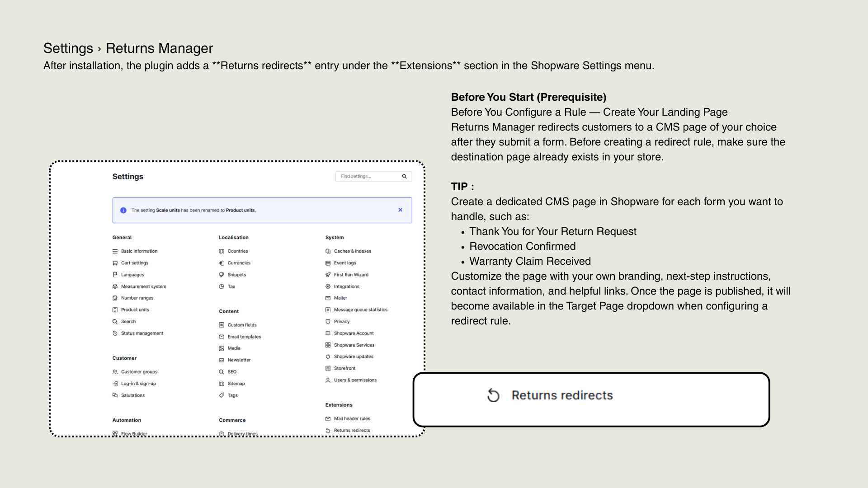The image size is (868, 488).
Task: Click the magnifier icon in Find settings
Action: (404, 177)
